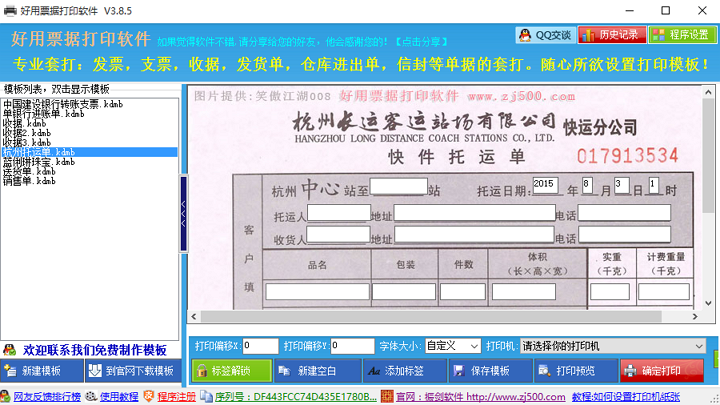
Task: Select 单银行进账单.kdmb template
Action: (x=90, y=113)
